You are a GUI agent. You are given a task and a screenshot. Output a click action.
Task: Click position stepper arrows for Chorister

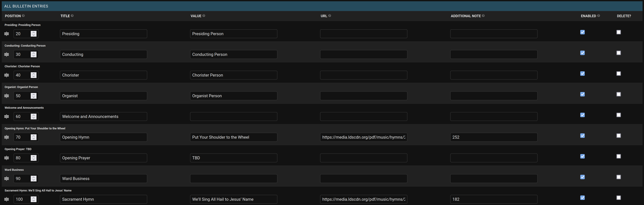33,75
